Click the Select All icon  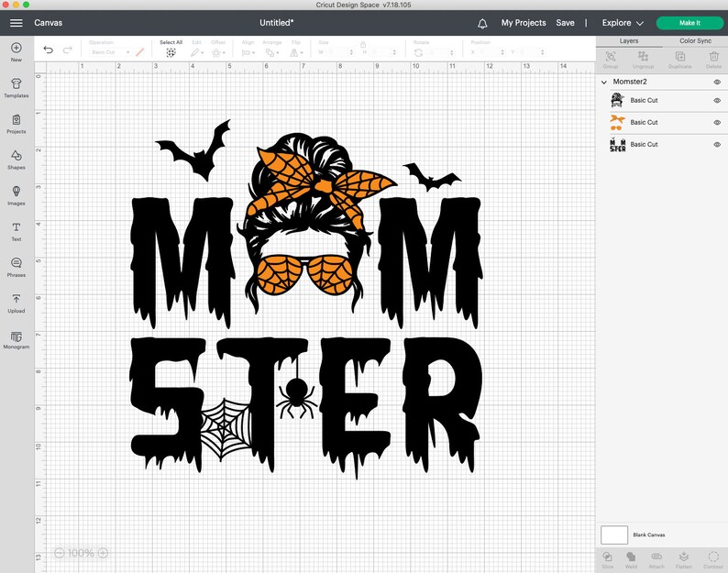171,52
